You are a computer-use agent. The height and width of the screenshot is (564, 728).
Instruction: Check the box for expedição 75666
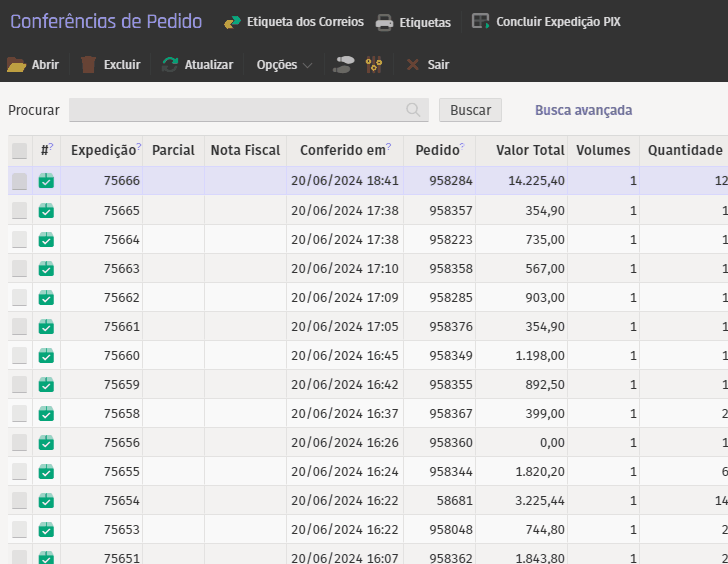(20, 181)
